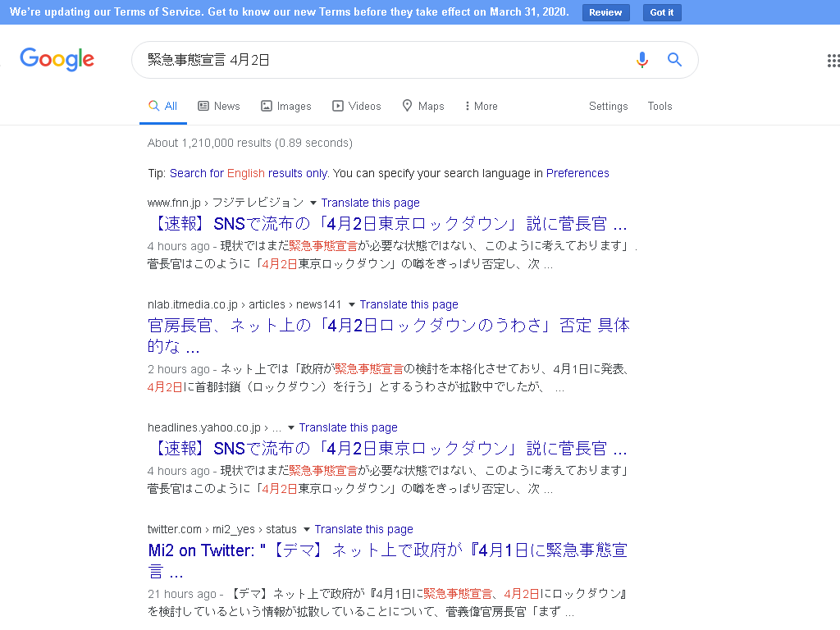Screen dimensions: 840x630
Task: Click the Preferences link in tip
Action: (x=577, y=173)
